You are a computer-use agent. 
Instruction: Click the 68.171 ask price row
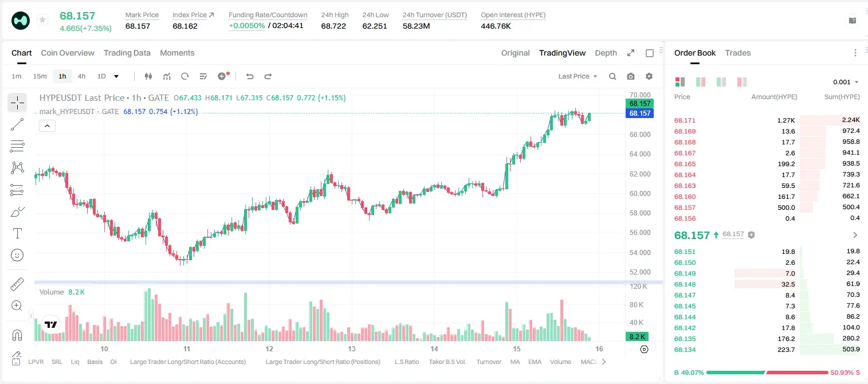(767, 120)
